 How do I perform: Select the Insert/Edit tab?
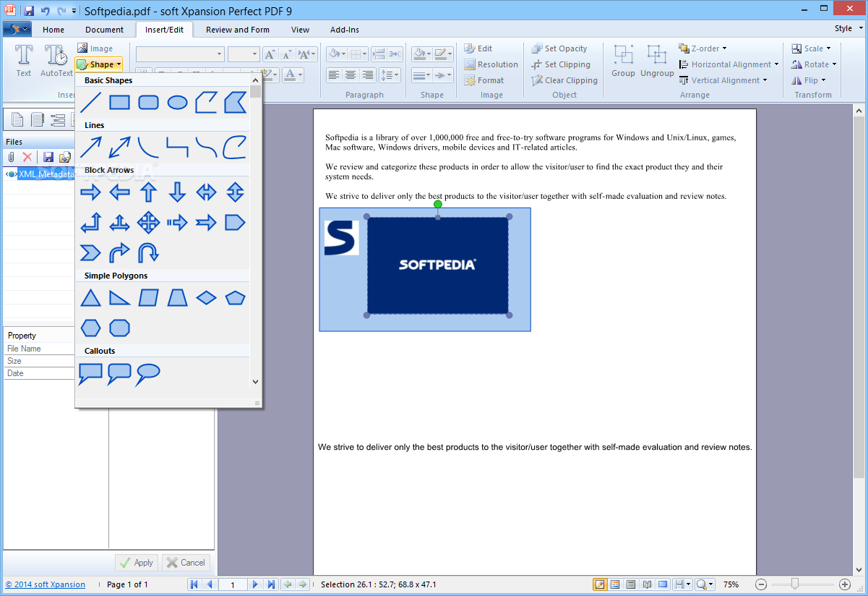click(x=166, y=30)
